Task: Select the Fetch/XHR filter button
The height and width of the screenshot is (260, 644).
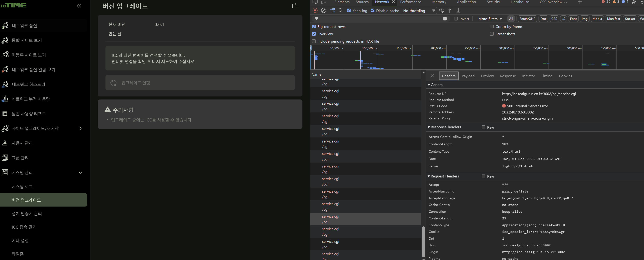Action: pyautogui.click(x=527, y=19)
